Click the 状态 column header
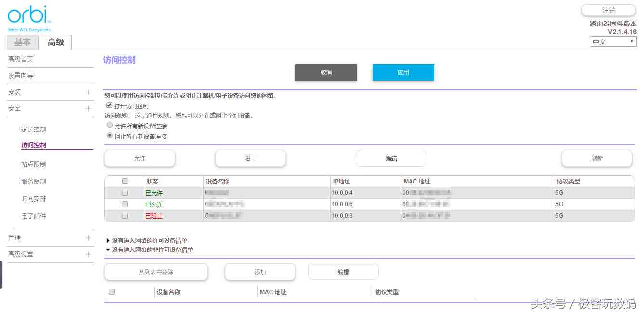Viewport: 644px width, 314px height. click(x=153, y=182)
